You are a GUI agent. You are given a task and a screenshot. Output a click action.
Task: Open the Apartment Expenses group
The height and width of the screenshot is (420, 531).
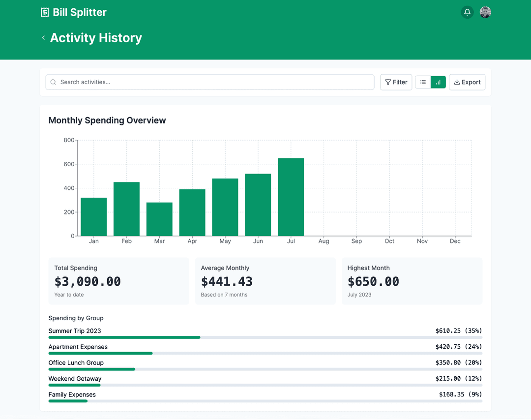point(78,347)
